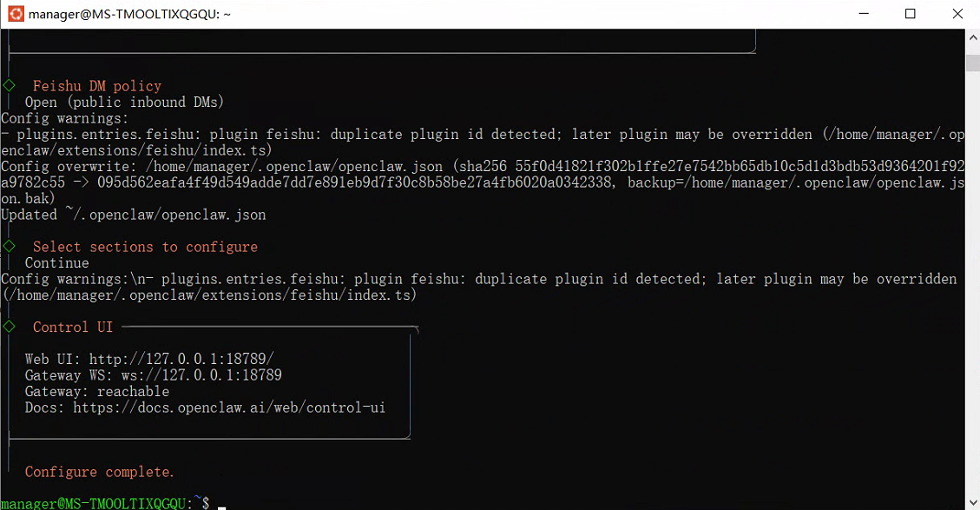980x510 pixels.
Task: Click 'Configure complete.' message
Action: click(99, 472)
